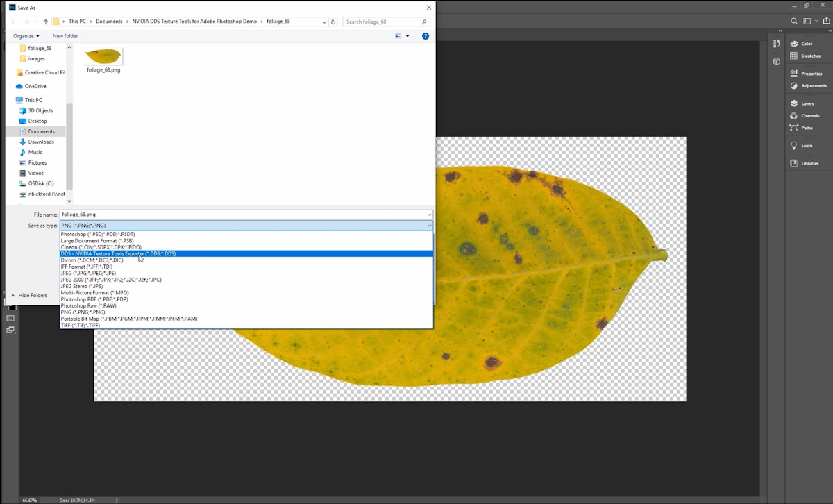Open the Adjustments panel

click(794, 86)
